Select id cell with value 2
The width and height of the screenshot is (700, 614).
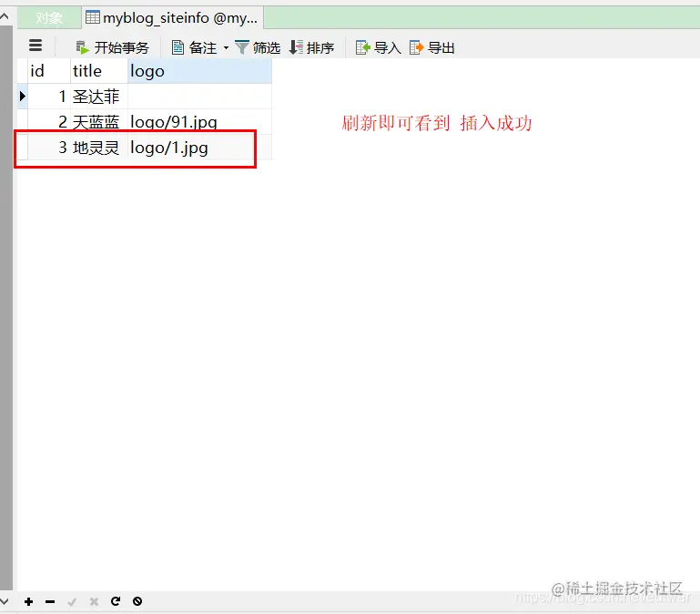(x=49, y=121)
